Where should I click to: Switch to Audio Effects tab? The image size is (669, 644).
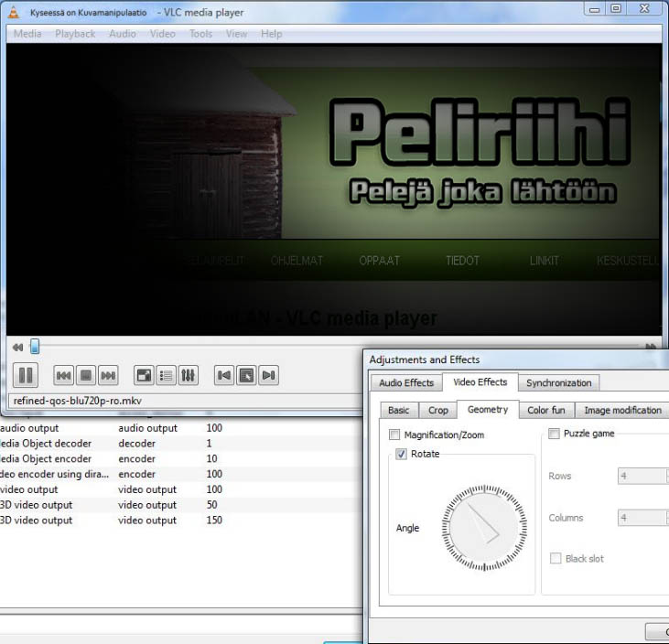point(406,383)
